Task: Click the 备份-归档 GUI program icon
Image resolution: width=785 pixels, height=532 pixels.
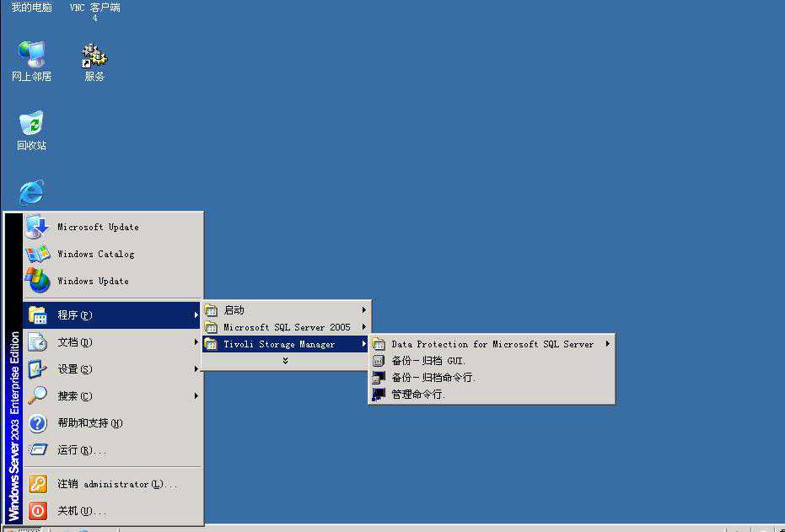Action: [379, 361]
